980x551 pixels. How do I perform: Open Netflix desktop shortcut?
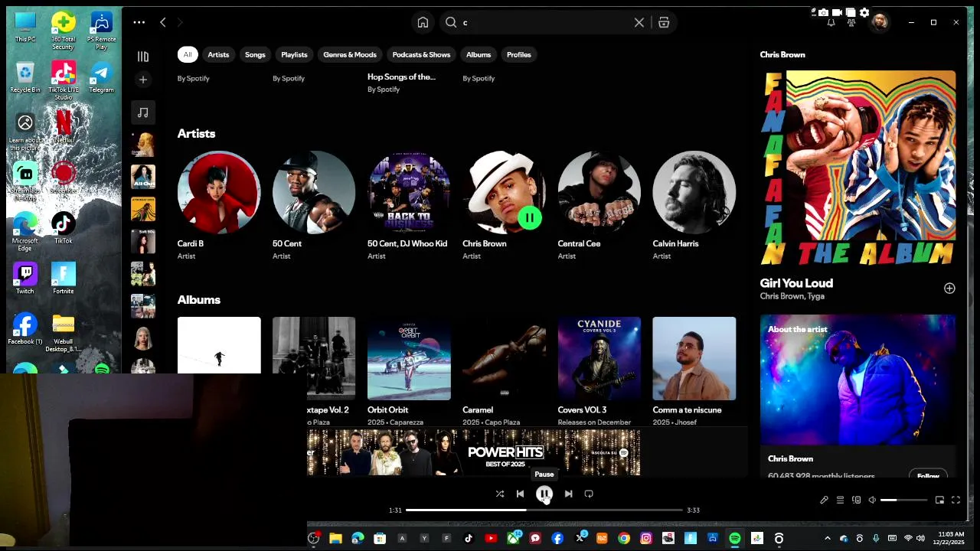pyautogui.click(x=64, y=126)
